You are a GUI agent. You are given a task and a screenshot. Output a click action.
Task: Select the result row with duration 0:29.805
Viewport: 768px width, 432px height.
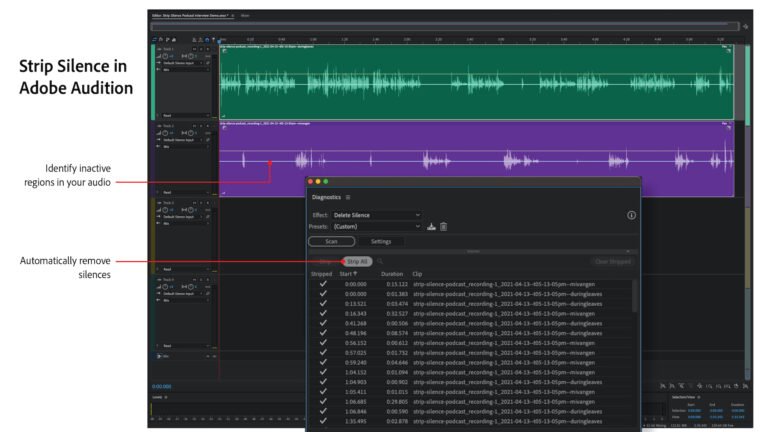[470, 402]
